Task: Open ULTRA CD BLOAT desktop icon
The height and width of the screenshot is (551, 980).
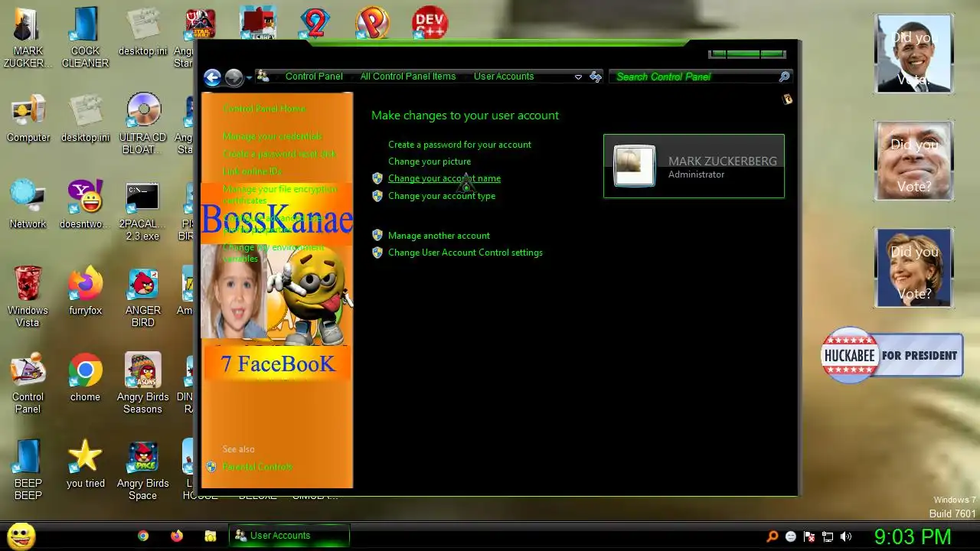Action: pos(143,124)
